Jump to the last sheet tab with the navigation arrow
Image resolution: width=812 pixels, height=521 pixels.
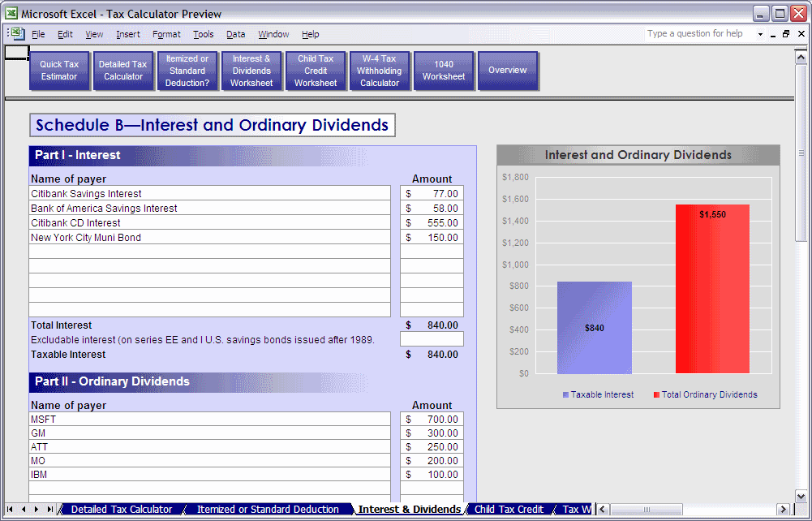[49, 509]
